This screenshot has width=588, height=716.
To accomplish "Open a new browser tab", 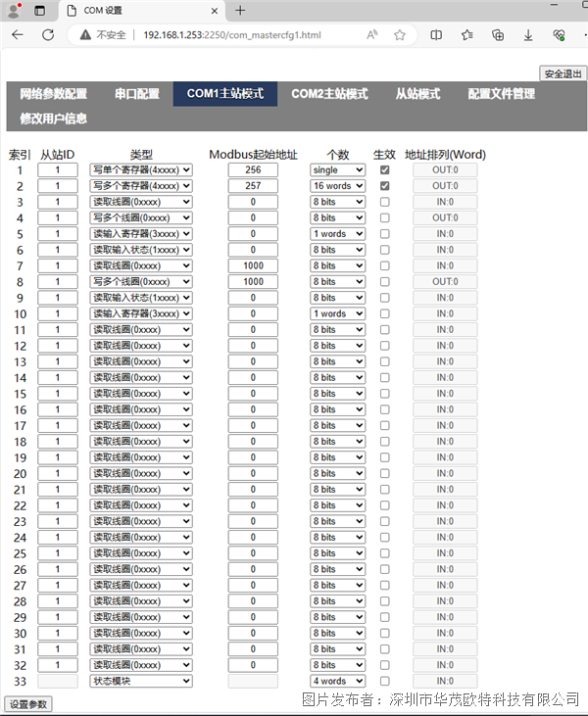I will tap(240, 10).
